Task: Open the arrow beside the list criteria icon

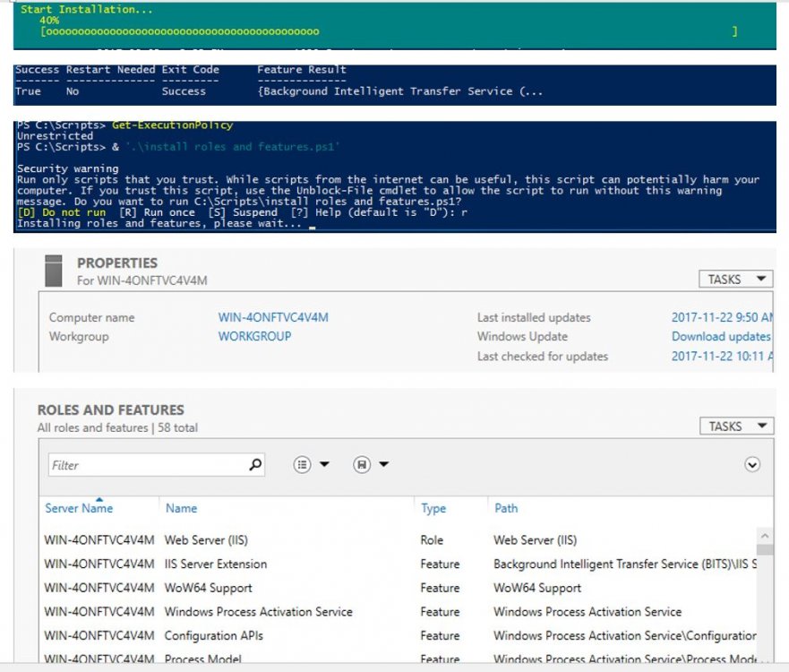Action: click(324, 464)
